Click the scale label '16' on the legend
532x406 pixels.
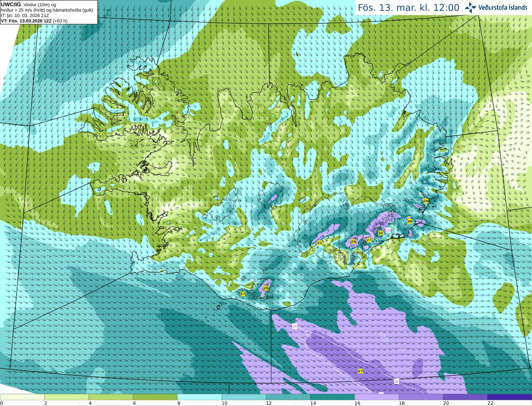point(357,403)
